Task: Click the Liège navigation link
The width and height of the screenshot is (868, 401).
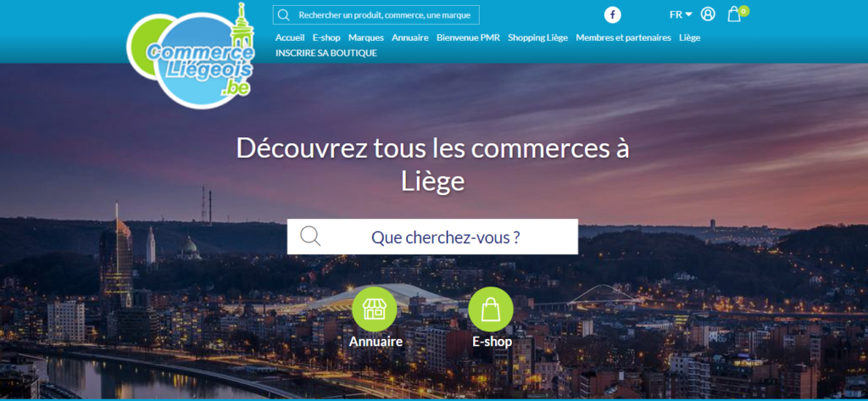Action: 690,37
